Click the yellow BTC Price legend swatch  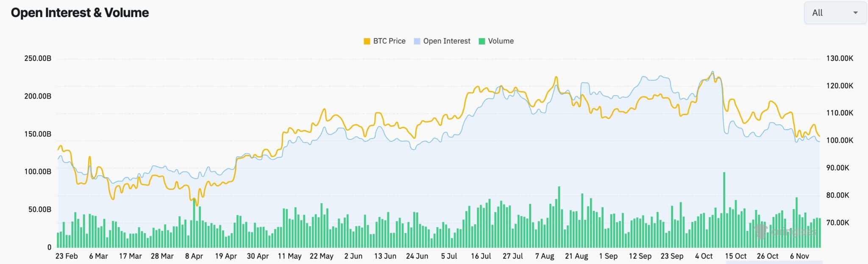(x=367, y=41)
